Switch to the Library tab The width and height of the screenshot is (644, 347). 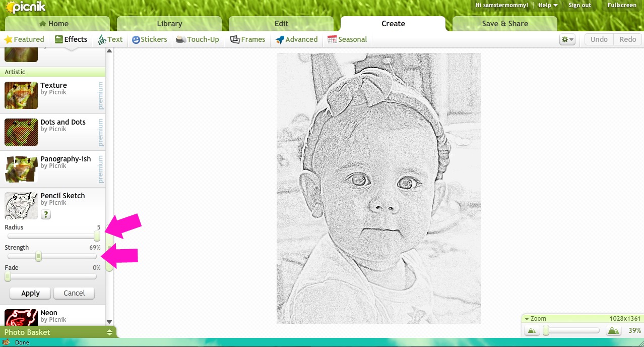pyautogui.click(x=169, y=24)
